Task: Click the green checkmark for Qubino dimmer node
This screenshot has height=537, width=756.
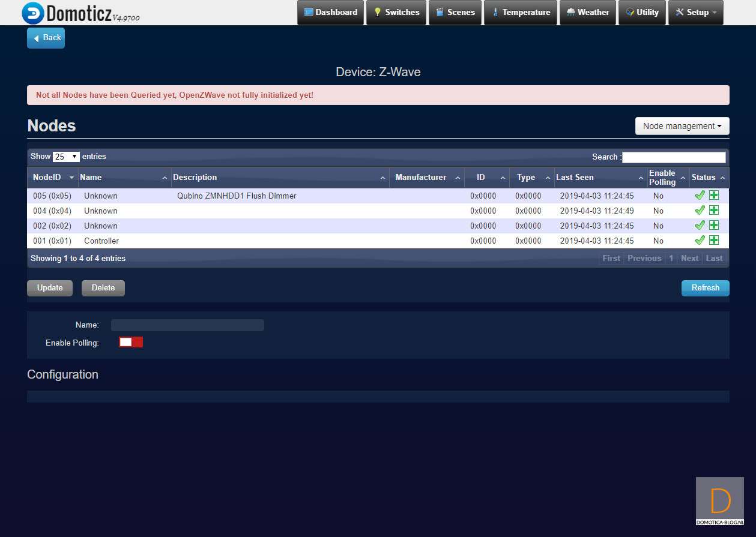Action: pos(700,195)
